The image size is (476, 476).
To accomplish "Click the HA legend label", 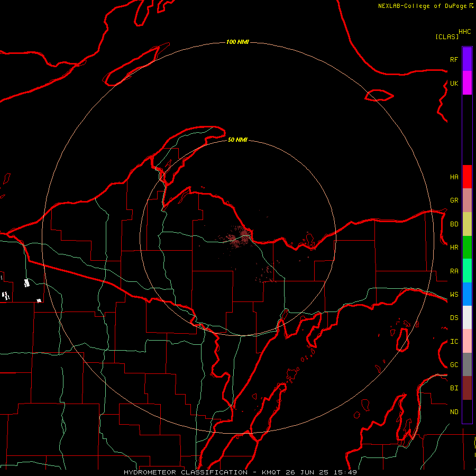I will 454,177.
